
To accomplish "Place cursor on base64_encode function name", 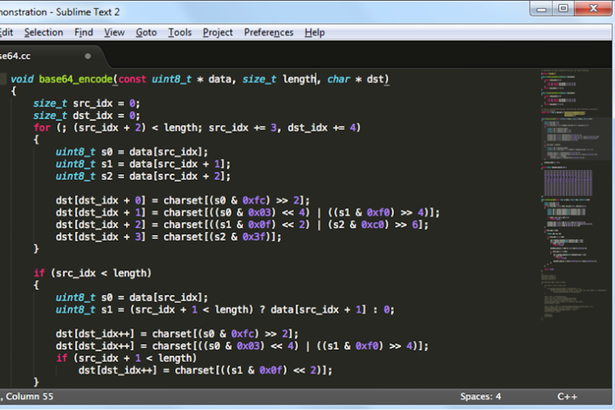I will (x=77, y=79).
